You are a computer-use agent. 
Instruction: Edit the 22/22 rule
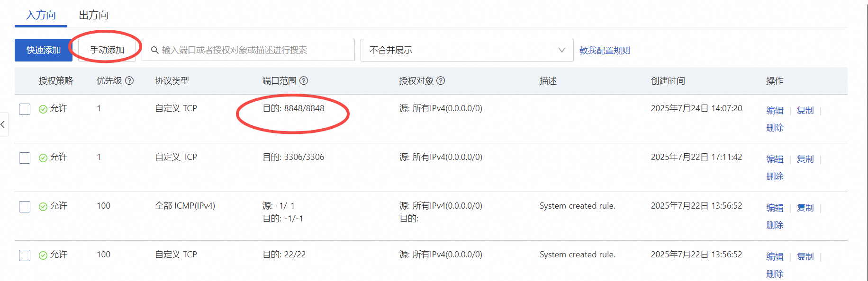(x=775, y=256)
